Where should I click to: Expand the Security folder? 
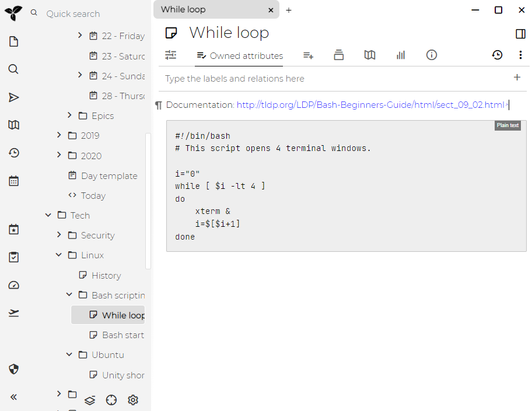pyautogui.click(x=59, y=235)
